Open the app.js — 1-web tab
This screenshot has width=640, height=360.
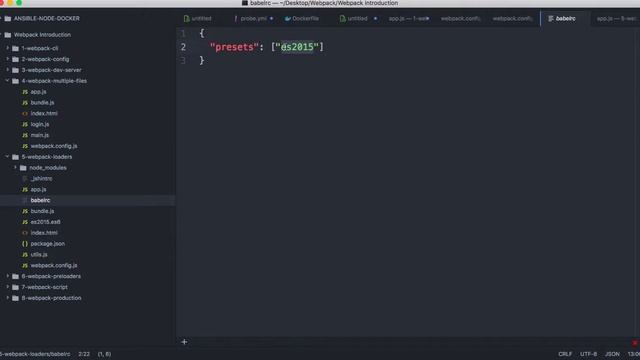[409, 19]
